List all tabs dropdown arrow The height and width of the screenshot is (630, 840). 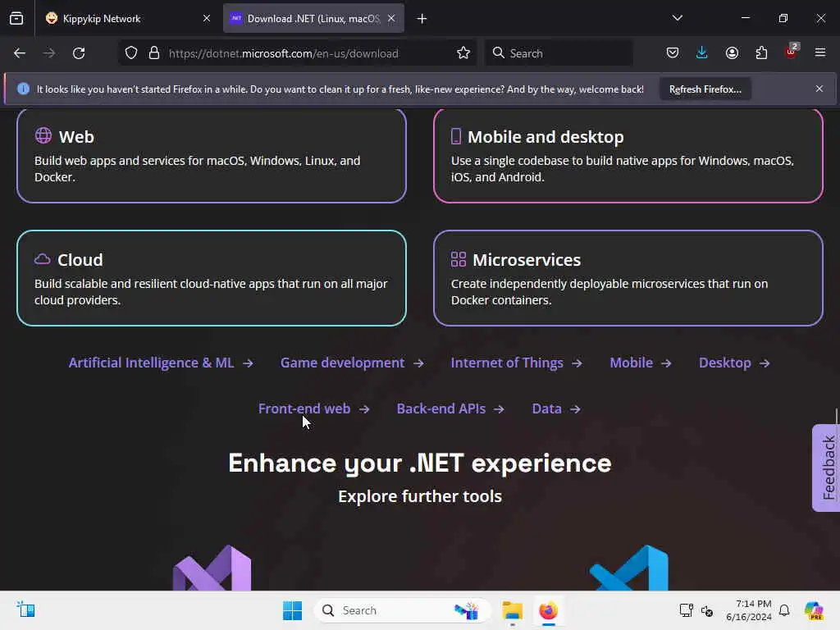[x=677, y=18]
